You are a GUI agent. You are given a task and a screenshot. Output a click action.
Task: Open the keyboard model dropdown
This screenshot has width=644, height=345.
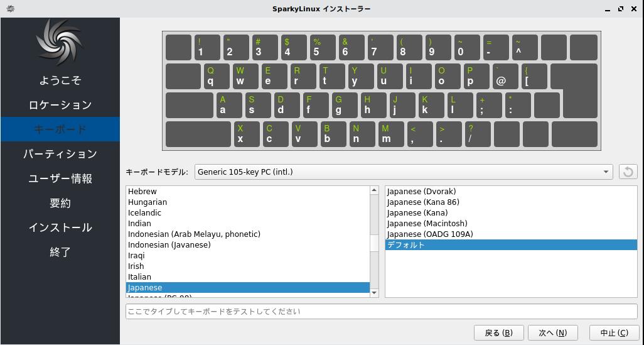(x=404, y=172)
